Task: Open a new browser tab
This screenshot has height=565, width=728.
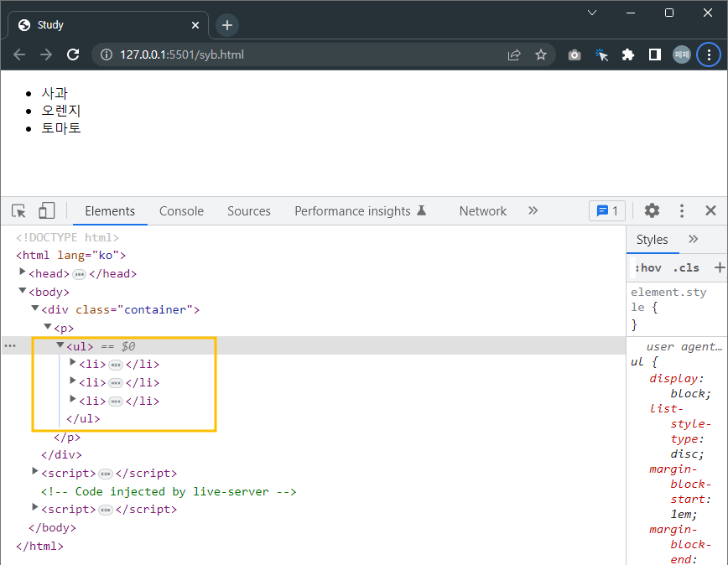Action: [227, 25]
